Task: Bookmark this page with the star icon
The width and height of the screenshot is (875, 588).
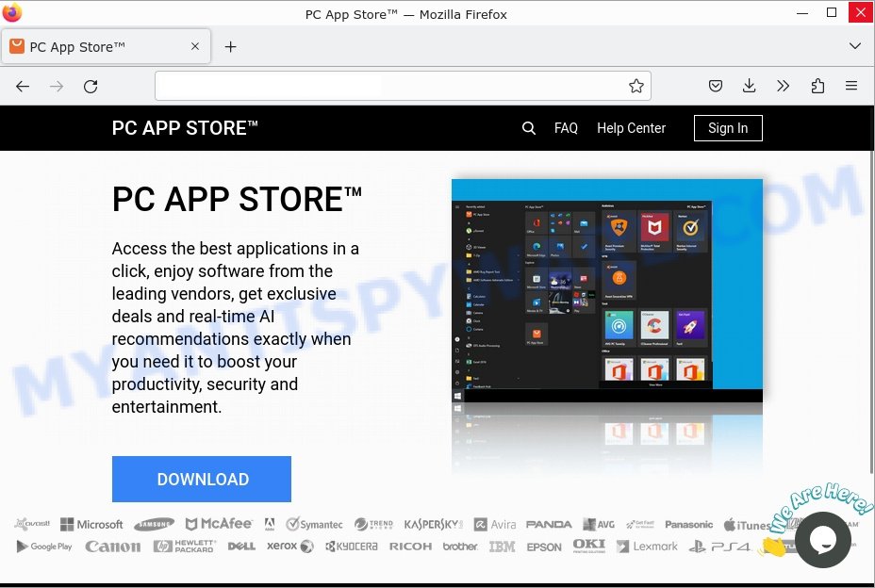Action: coord(636,86)
